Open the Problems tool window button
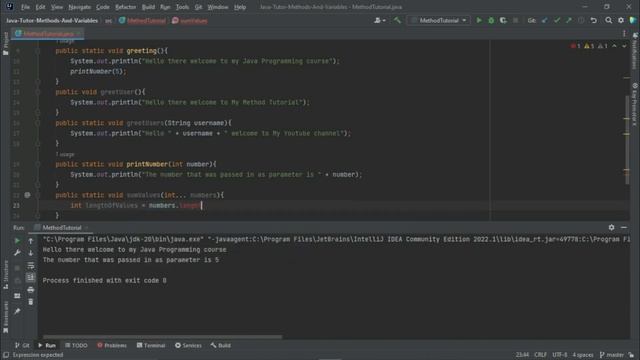 click(x=112, y=345)
